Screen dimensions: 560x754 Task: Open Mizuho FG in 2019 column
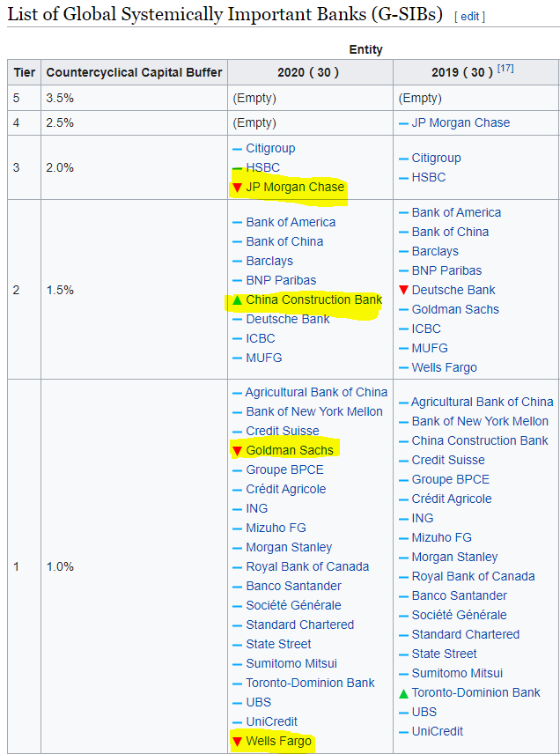(x=442, y=537)
